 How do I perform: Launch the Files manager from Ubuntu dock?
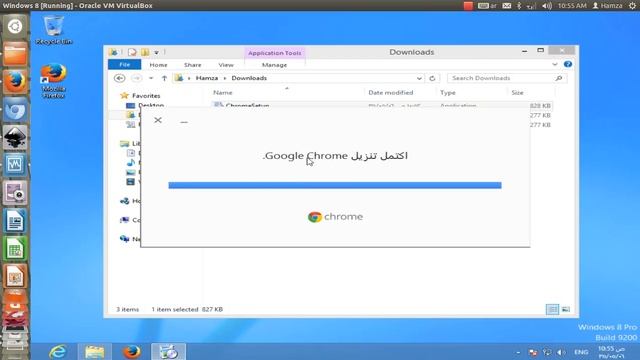pos(15,54)
